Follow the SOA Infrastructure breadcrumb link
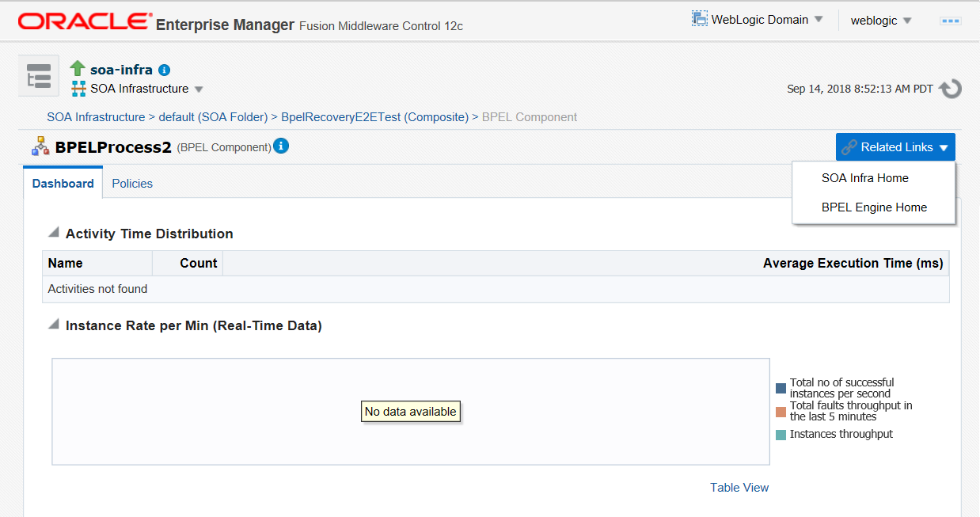This screenshot has width=980, height=517. pos(96,117)
